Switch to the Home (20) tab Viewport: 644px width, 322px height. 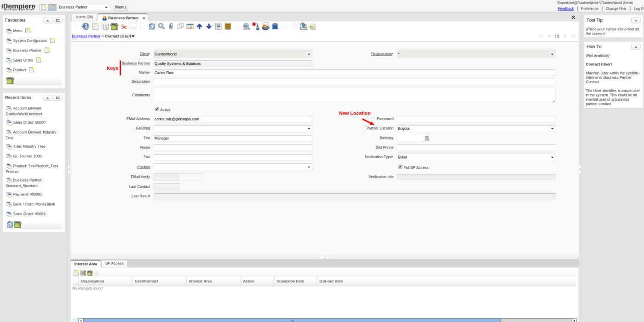(x=84, y=17)
